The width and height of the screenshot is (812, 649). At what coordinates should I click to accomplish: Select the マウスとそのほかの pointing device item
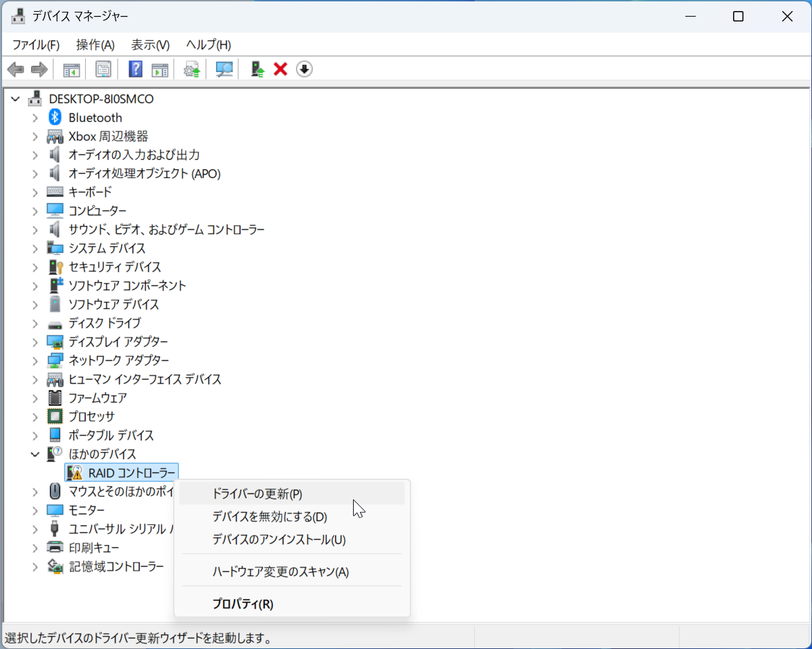121,491
